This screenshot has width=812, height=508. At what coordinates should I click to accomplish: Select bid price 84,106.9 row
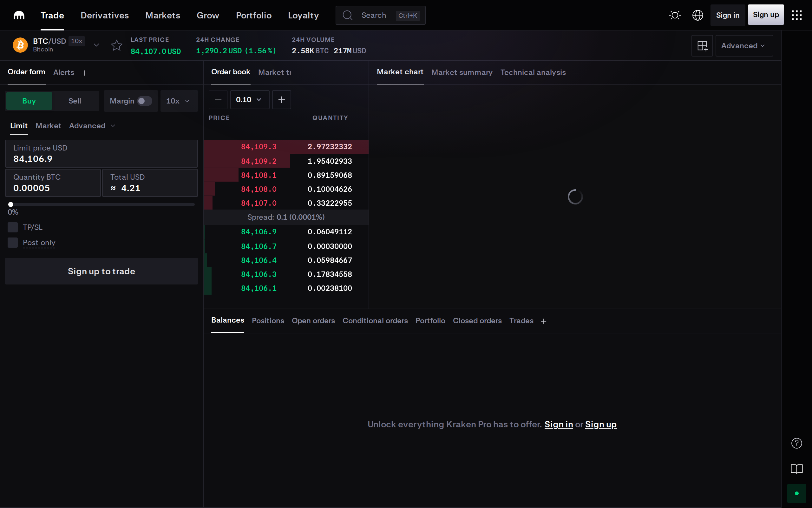tap(286, 232)
